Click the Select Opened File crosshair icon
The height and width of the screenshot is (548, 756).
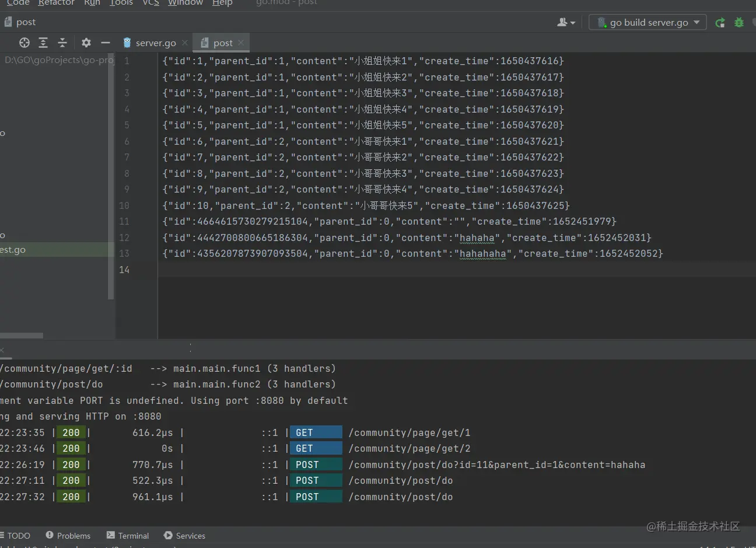24,43
